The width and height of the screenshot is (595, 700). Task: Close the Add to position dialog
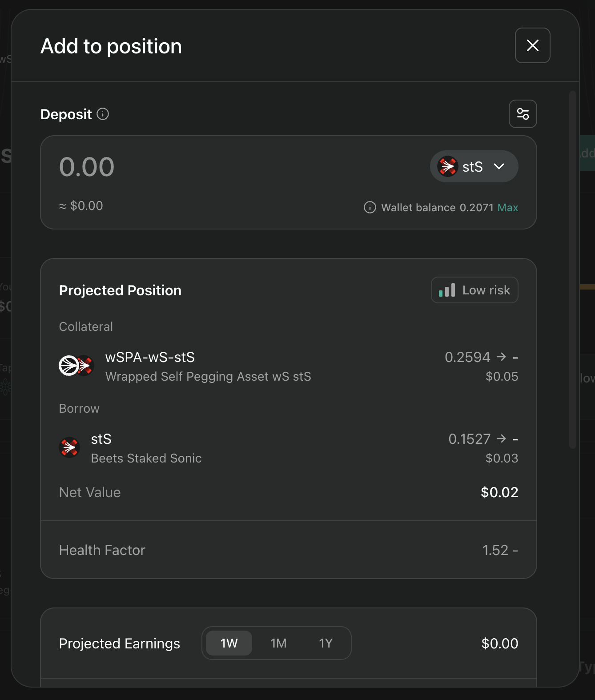pos(532,45)
